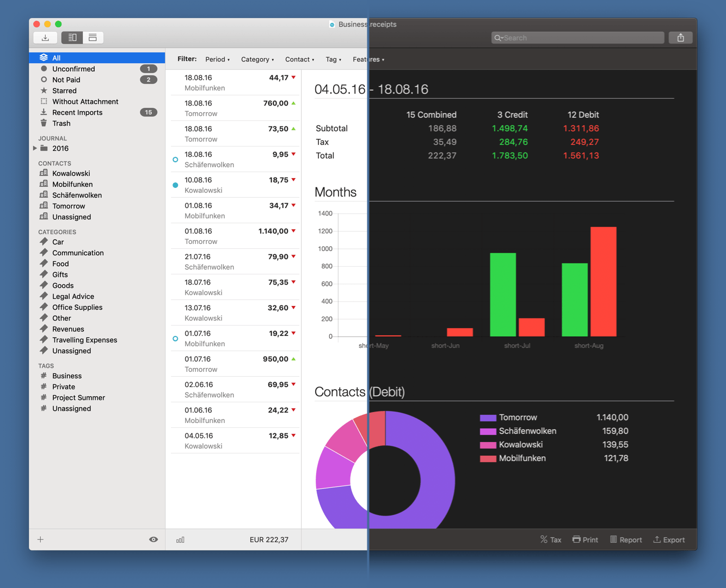Open the Category filter dropdown
Viewport: 726px width, 588px height.
[257, 59]
